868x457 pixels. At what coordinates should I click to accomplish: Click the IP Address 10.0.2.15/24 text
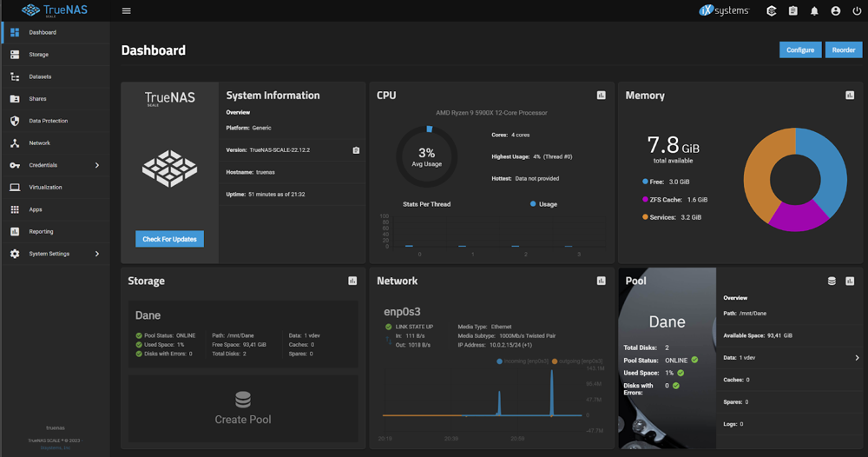pos(495,345)
